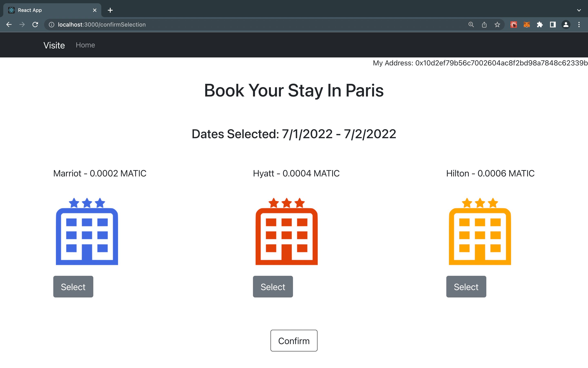Click the Book Your Stay In Paris heading

pyautogui.click(x=294, y=90)
